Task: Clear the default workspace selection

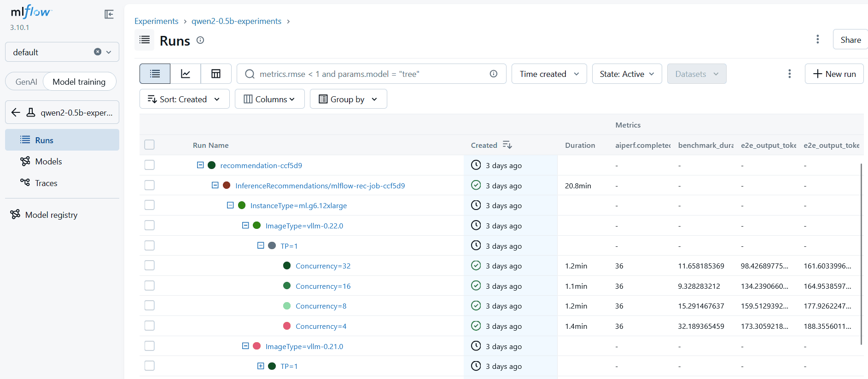Action: 98,52
